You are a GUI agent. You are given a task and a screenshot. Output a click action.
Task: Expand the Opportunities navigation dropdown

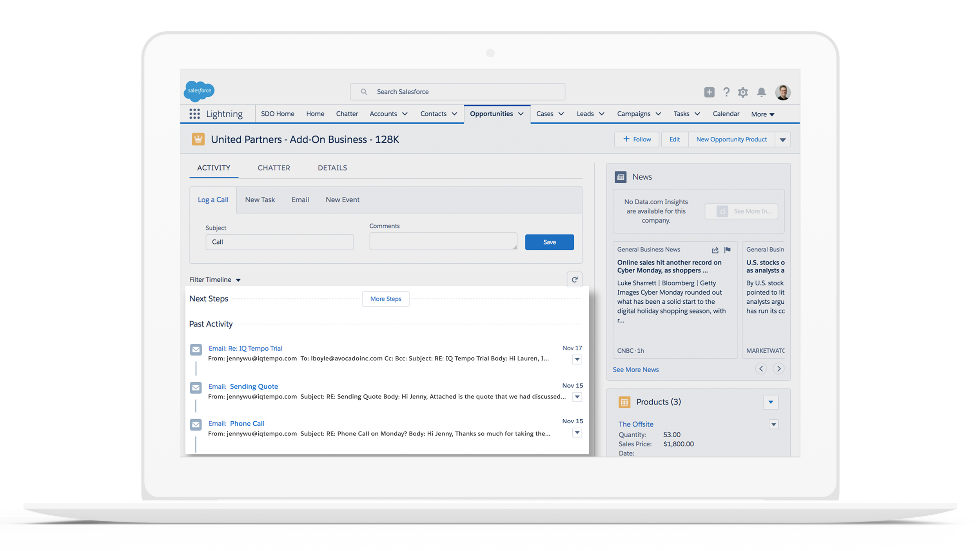(x=522, y=114)
